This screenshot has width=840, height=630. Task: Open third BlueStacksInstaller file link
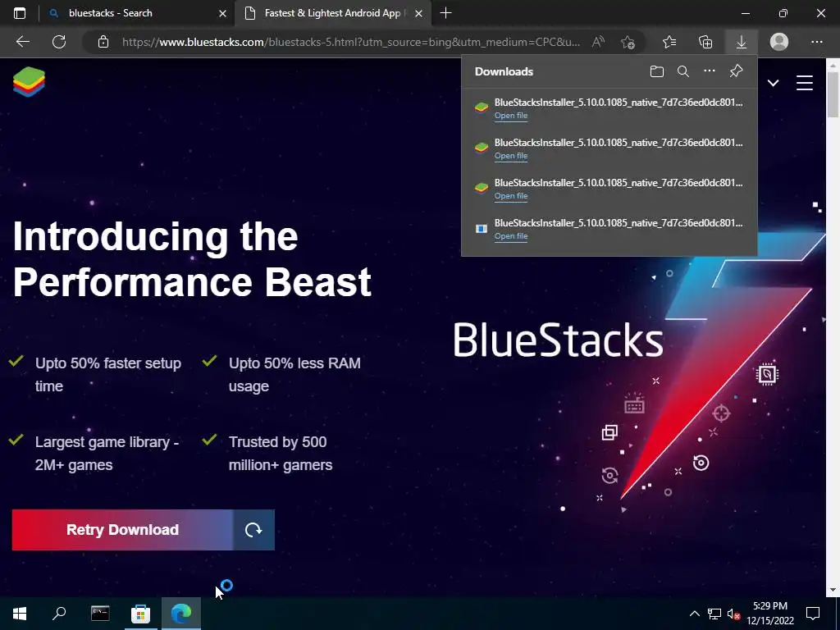point(511,196)
